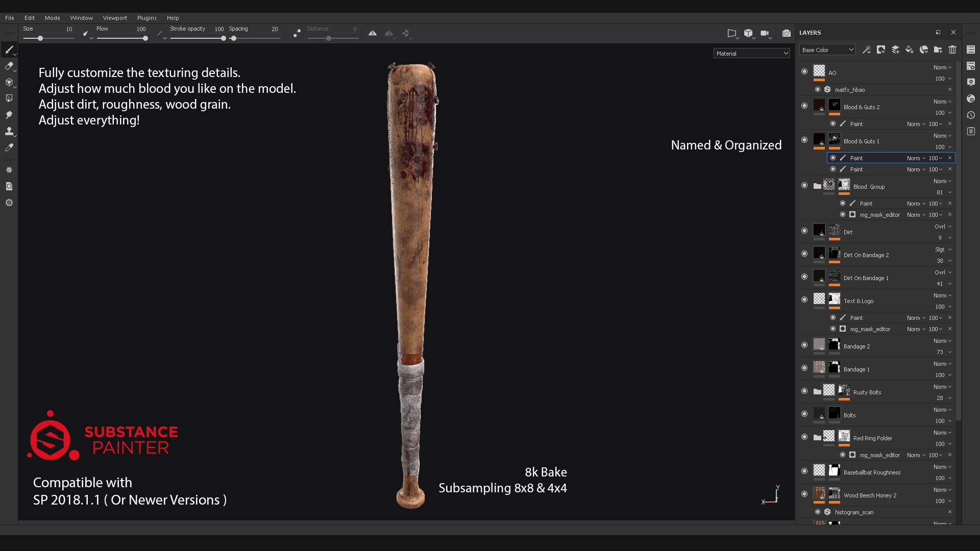Open opacity dropdown of Blood Group folder

point(943,192)
